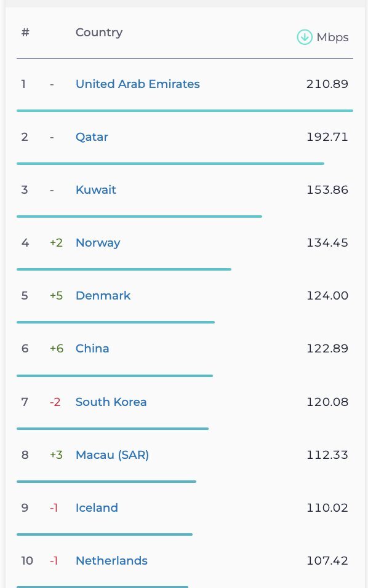Screen dimensions: 368x588
Task: Click the Country column header
Action: pos(98,33)
